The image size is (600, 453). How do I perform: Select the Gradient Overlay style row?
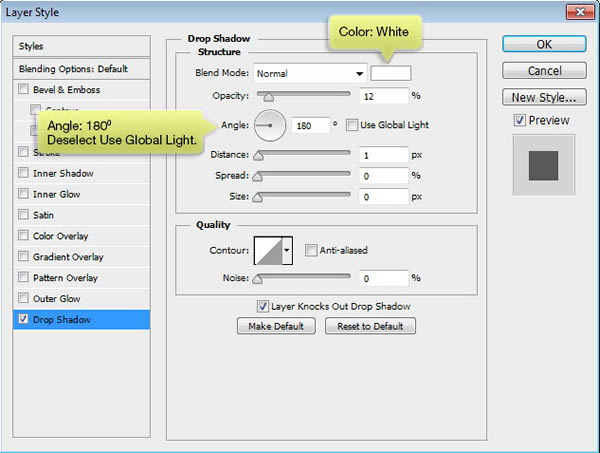[82, 257]
